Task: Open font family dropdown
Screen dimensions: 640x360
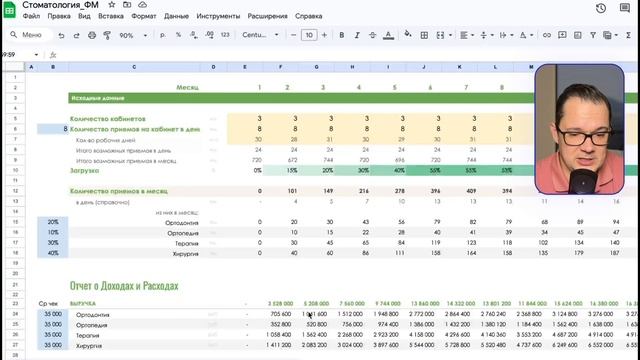Action: tap(260, 35)
